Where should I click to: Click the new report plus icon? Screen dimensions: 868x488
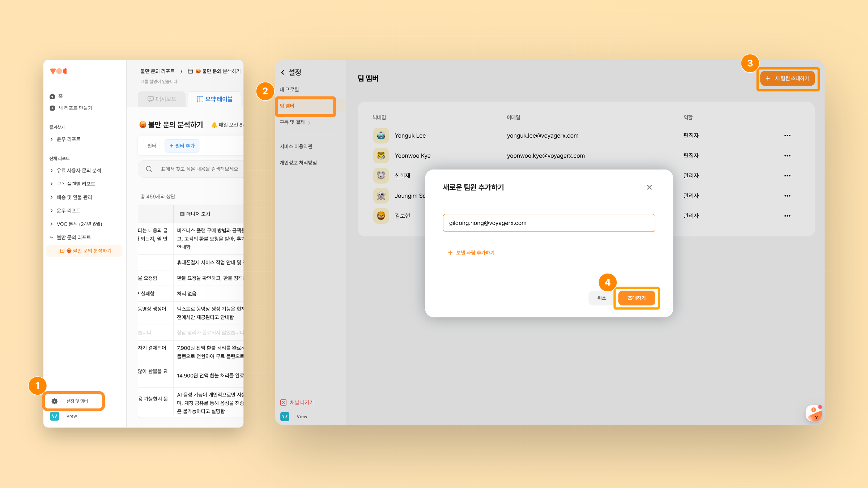point(52,108)
